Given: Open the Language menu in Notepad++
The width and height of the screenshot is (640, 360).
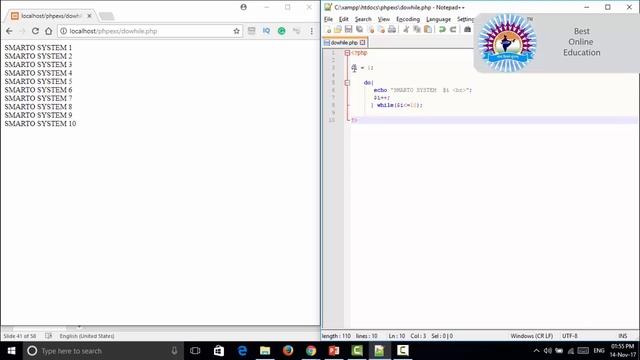Looking at the screenshot, I should click(438, 19).
